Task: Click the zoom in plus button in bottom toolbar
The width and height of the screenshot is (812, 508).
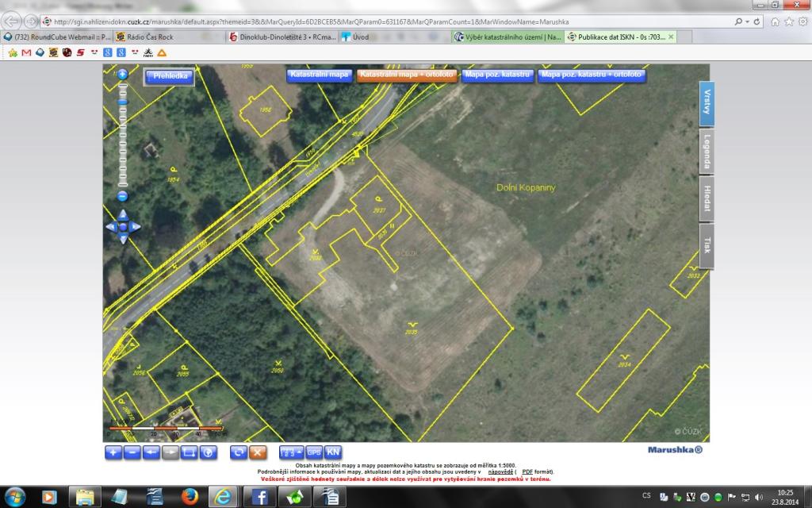Action: (x=113, y=452)
